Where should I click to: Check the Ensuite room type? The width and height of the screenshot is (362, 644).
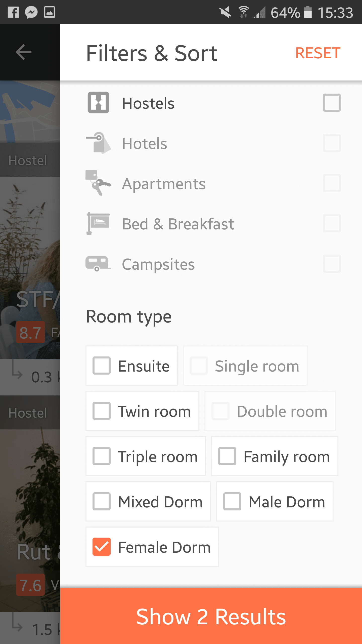(x=102, y=365)
